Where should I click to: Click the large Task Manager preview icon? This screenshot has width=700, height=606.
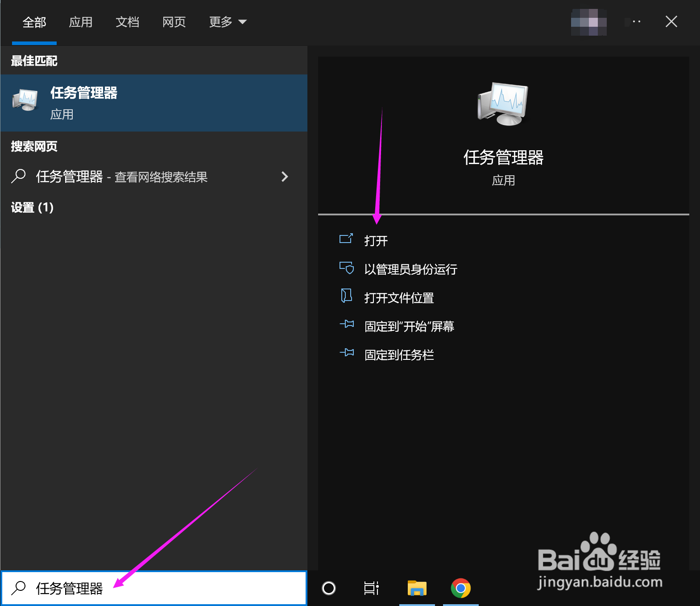[x=503, y=104]
